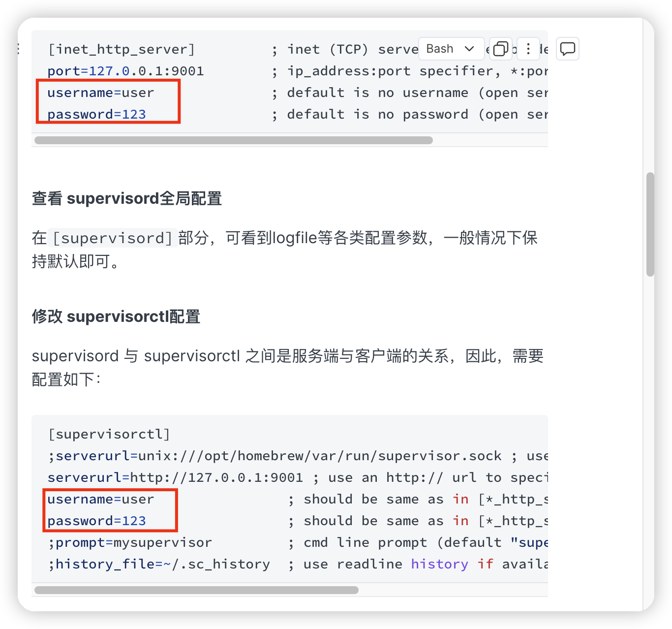Click the port=127.0.0.1:9001 line
The image size is (672, 629).
click(125, 71)
